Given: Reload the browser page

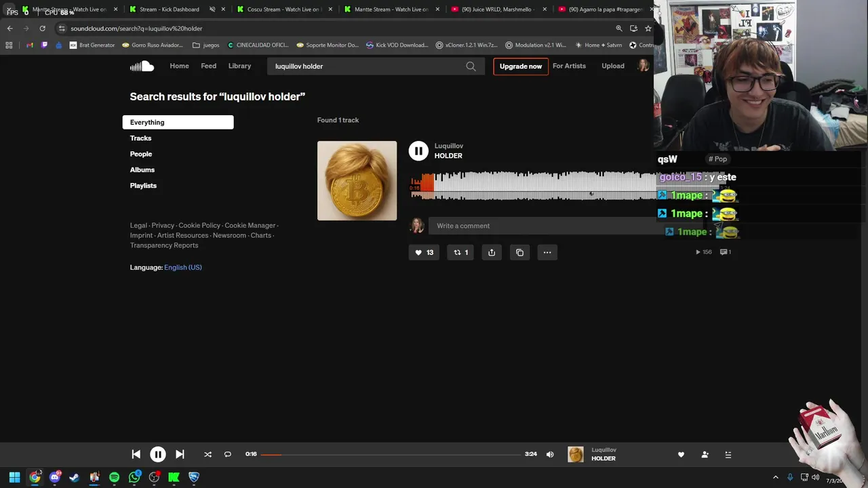Looking at the screenshot, I should (x=42, y=28).
